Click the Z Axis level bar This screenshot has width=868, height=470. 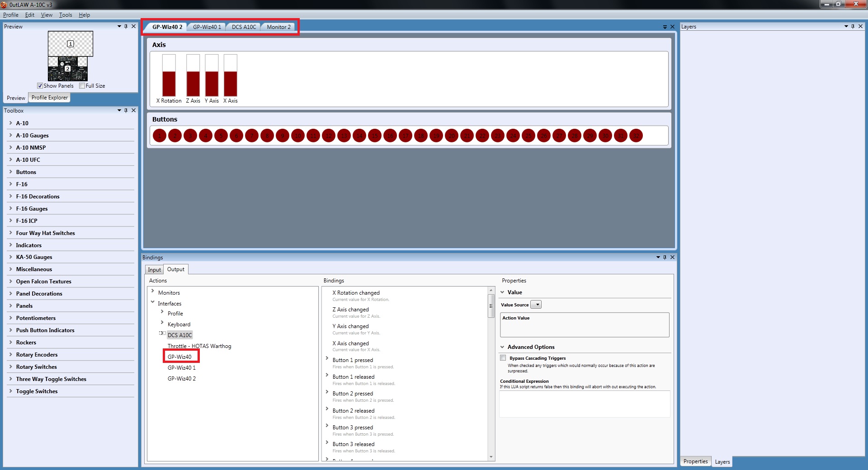[x=193, y=75]
